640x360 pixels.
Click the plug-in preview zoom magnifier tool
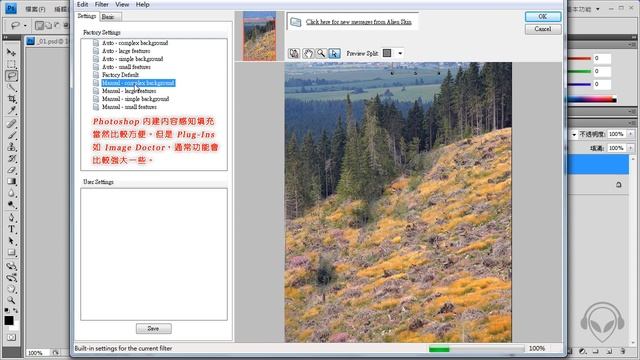pyautogui.click(x=321, y=53)
